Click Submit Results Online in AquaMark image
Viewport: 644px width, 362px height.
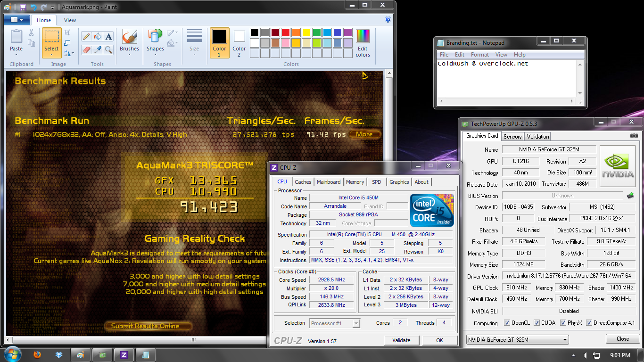click(149, 326)
